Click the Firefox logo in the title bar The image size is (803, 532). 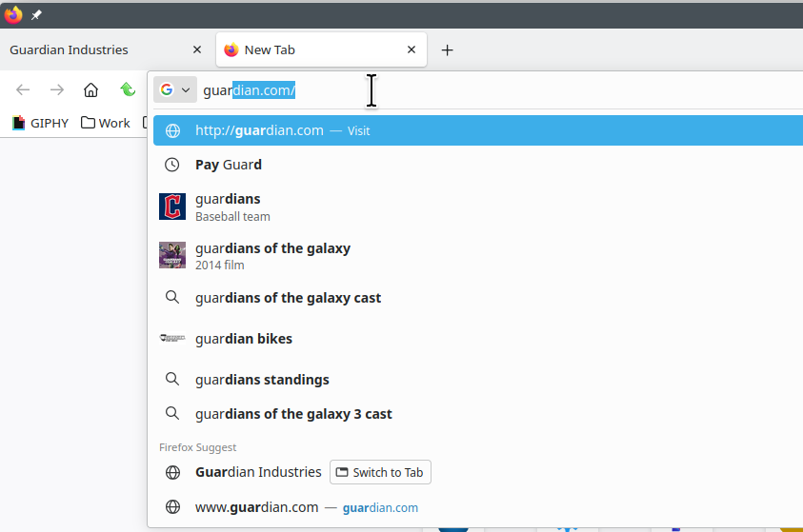(13, 15)
